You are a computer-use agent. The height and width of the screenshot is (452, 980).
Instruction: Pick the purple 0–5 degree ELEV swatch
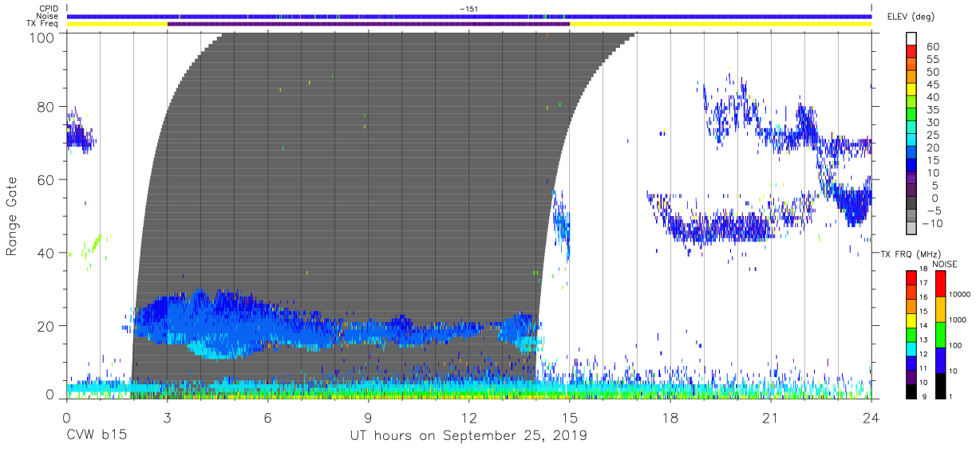tap(911, 191)
